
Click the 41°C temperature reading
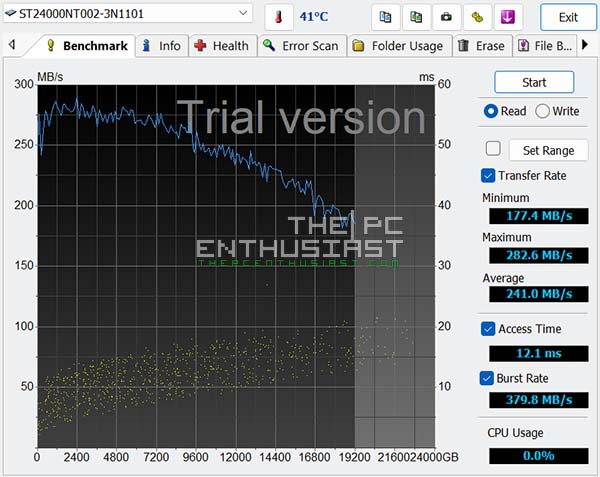point(314,16)
